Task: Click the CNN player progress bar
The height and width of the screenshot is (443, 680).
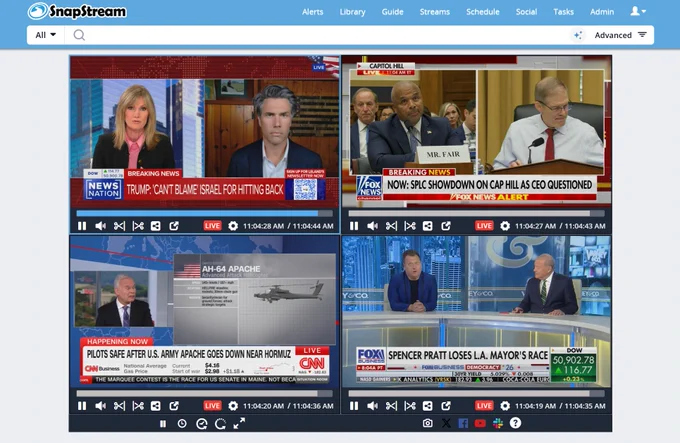Action: click(x=205, y=394)
